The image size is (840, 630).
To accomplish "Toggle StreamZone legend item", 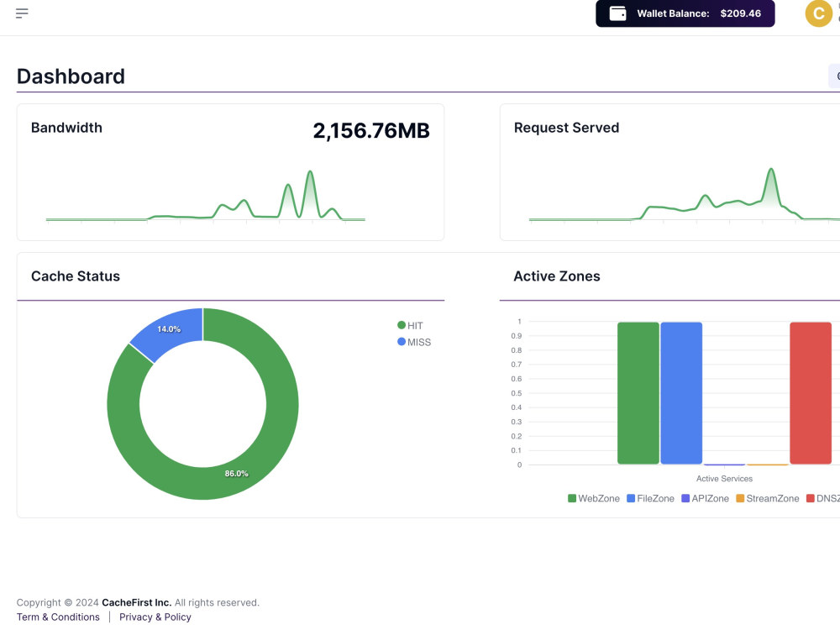I will (768, 498).
